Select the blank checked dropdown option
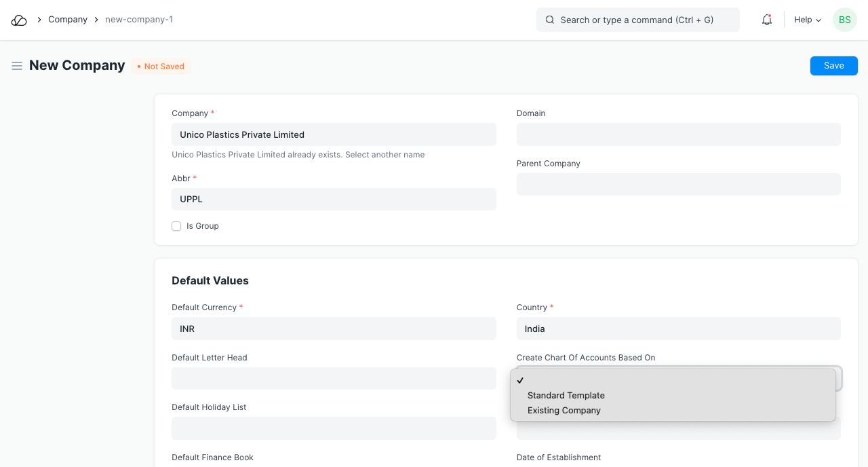Image resolution: width=868 pixels, height=467 pixels. [671, 380]
